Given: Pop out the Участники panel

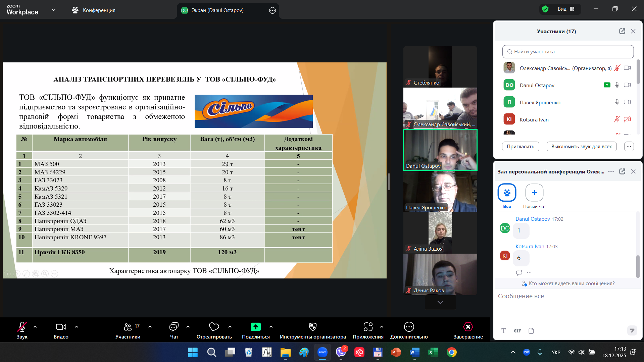Looking at the screenshot, I should coord(622,31).
